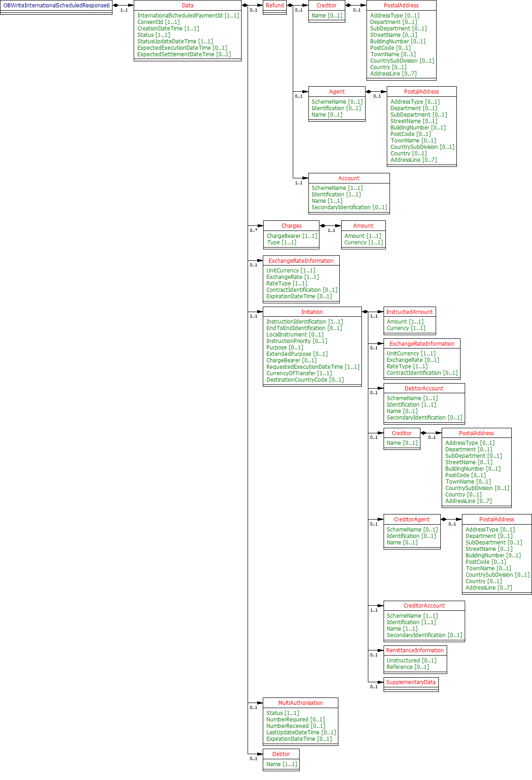532x780 pixels.
Task: Click the RequestedExecutionDateTime attribute in Initiation
Action: tap(313, 367)
